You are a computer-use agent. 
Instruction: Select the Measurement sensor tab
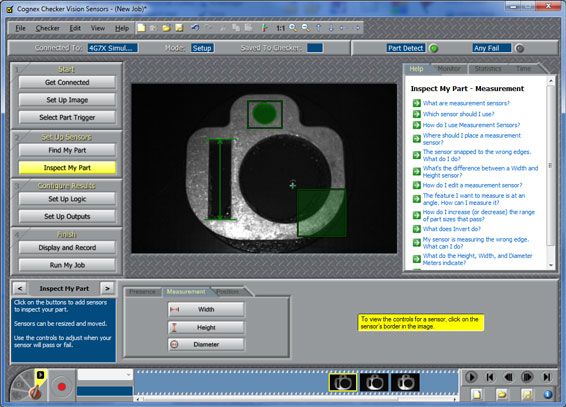[186, 292]
